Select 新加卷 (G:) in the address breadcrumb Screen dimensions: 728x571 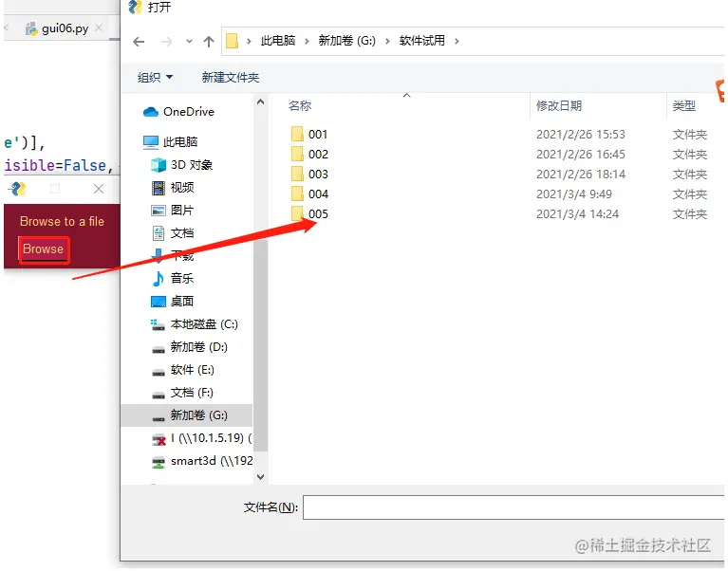[346, 41]
